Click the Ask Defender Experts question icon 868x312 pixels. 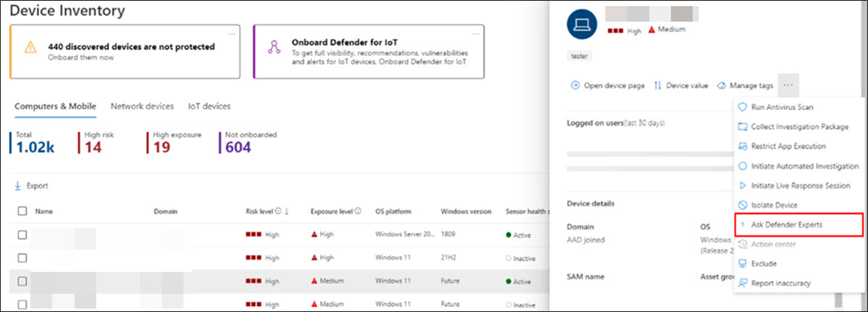coord(743,225)
